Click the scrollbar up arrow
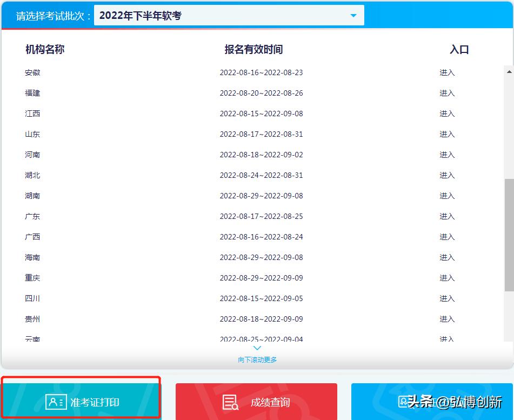514x420 pixels. pyautogui.click(x=508, y=71)
